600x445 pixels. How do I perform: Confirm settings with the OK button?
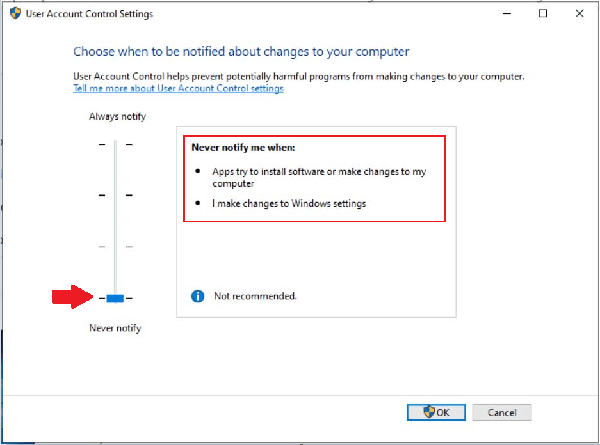coord(436,412)
